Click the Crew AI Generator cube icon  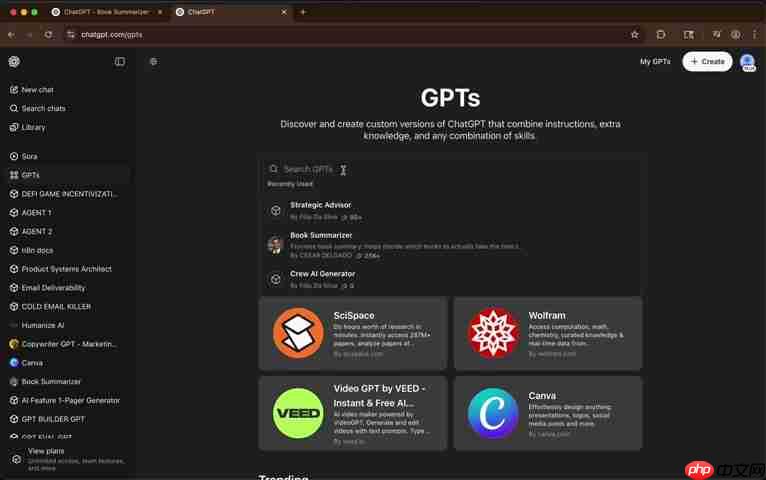pyautogui.click(x=276, y=279)
